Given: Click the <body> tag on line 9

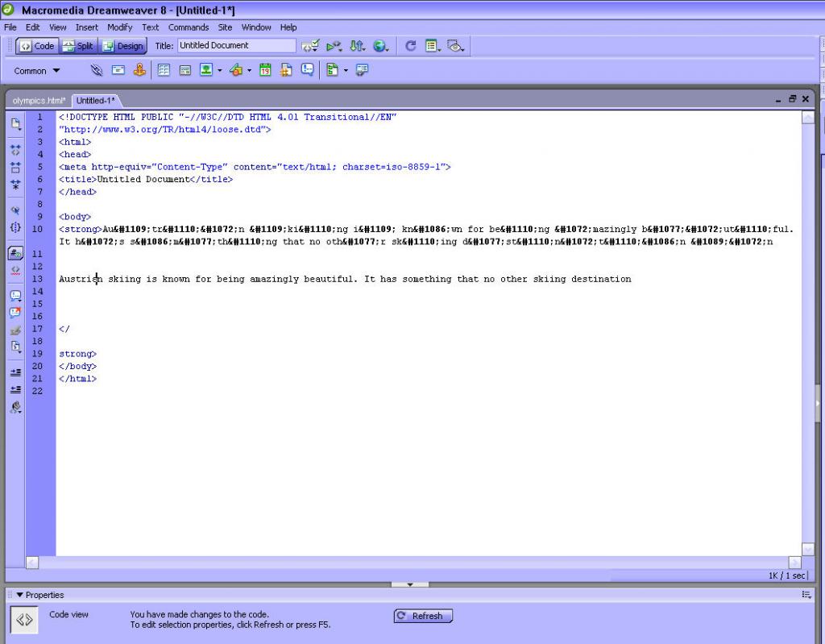Looking at the screenshot, I should pyautogui.click(x=75, y=217).
